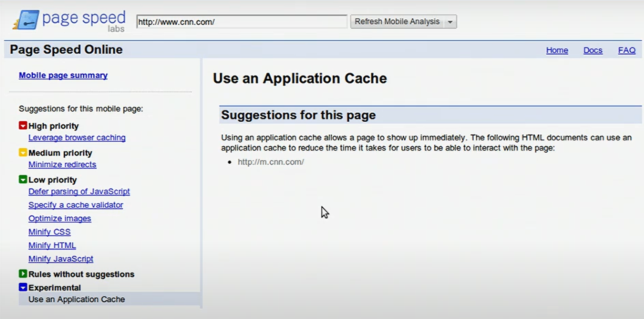
Task: Open Defer parsing of JavaScript suggestion
Action: click(x=79, y=191)
